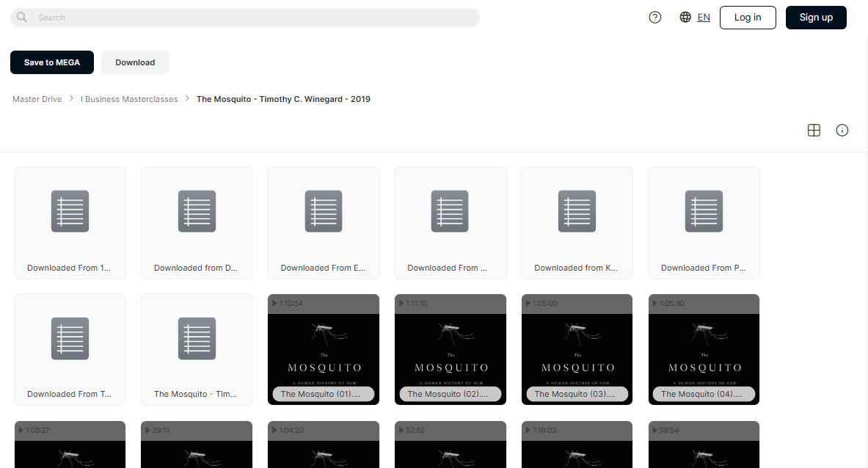
Task: Open the EN language selector
Action: point(704,18)
